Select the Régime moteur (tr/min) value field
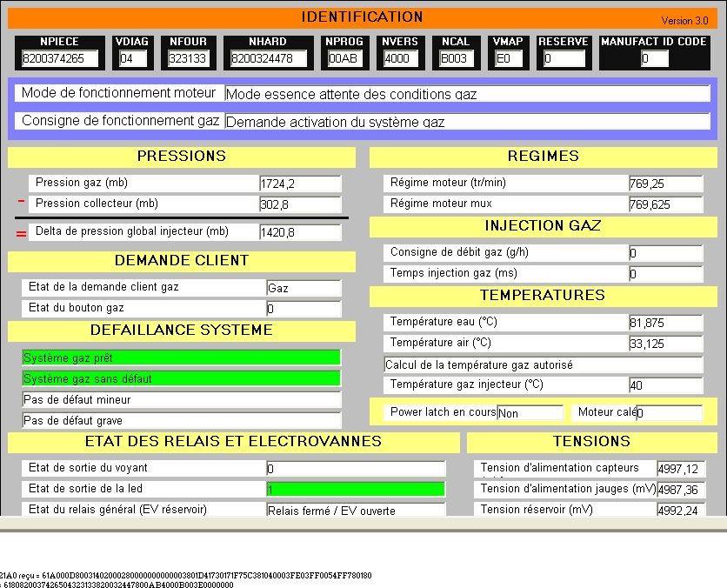The image size is (727, 588). pos(664,184)
